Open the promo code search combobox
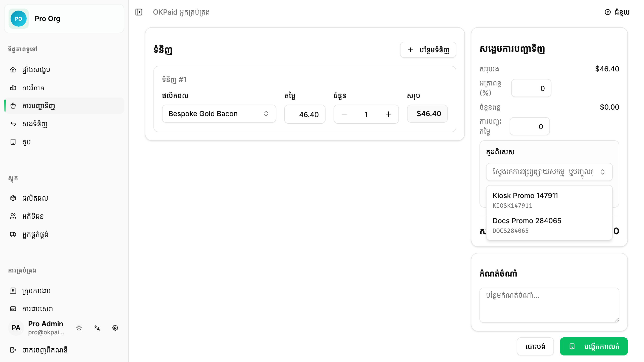 (x=549, y=172)
